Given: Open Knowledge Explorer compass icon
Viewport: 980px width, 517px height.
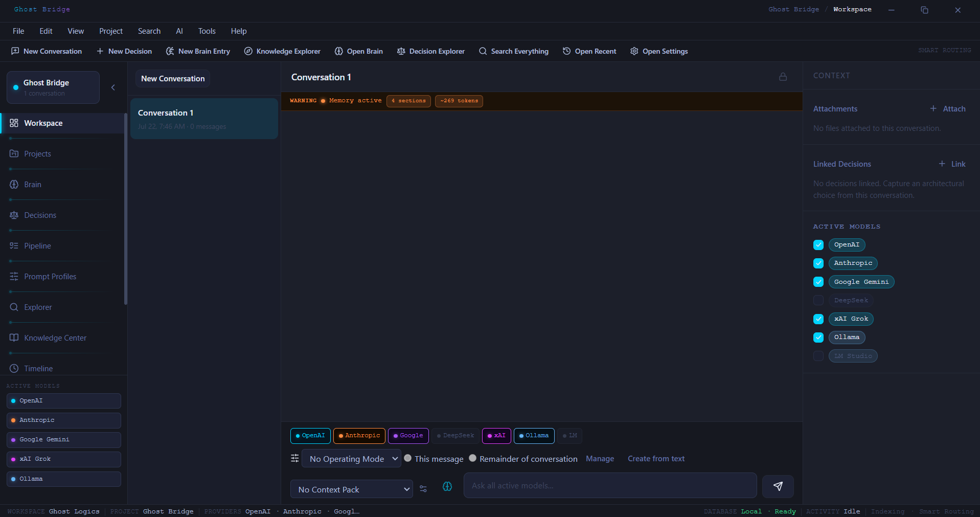Looking at the screenshot, I should click(x=248, y=51).
